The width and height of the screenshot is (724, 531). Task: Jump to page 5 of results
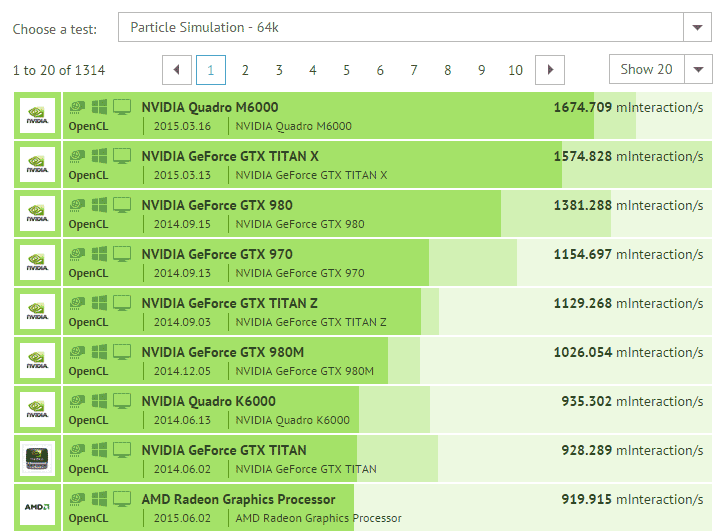(346, 70)
